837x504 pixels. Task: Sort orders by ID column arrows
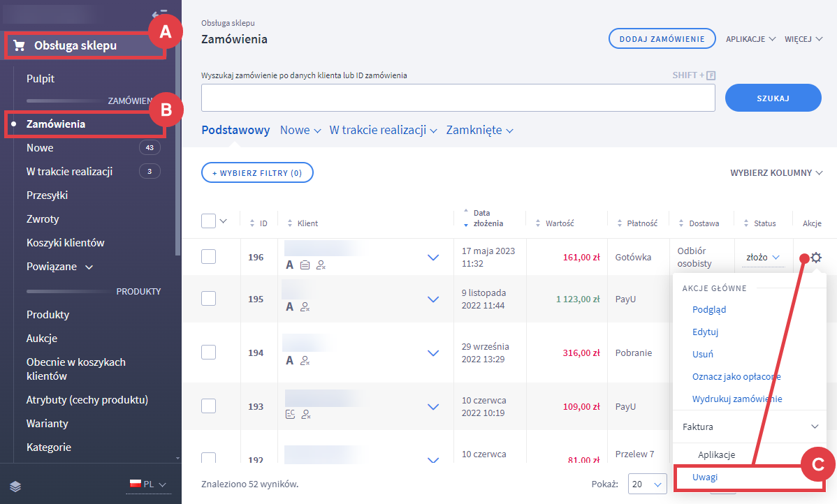[252, 223]
